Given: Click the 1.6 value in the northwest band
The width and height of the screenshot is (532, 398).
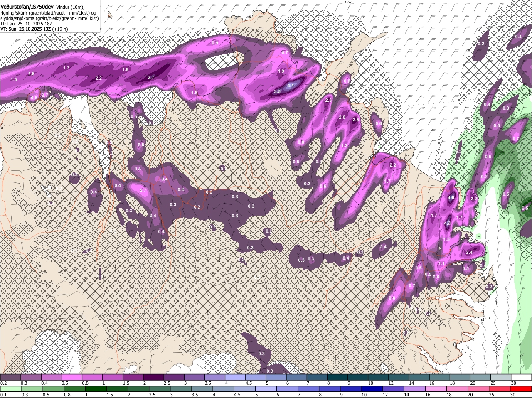Looking at the screenshot, I should [x=31, y=74].
